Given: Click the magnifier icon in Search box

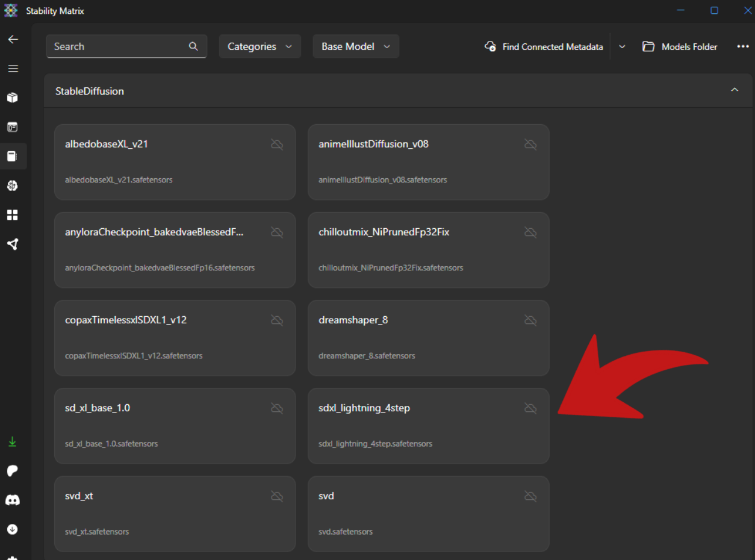Looking at the screenshot, I should tap(193, 46).
